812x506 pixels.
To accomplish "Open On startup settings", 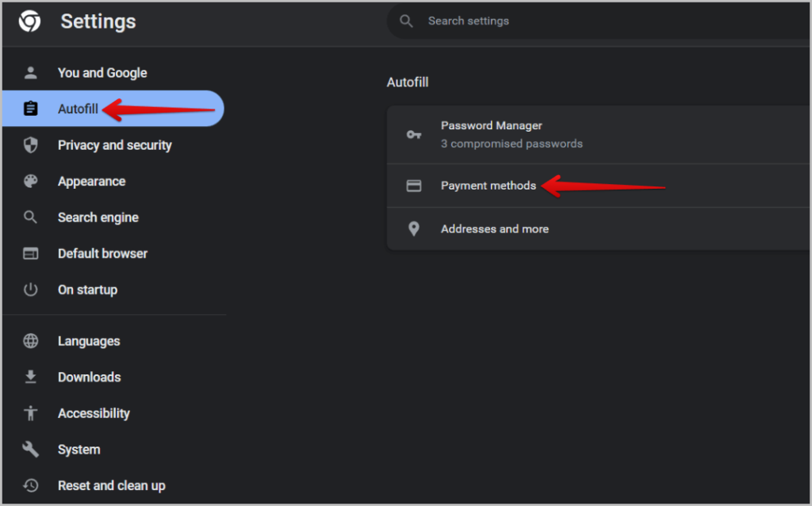I will coord(87,289).
